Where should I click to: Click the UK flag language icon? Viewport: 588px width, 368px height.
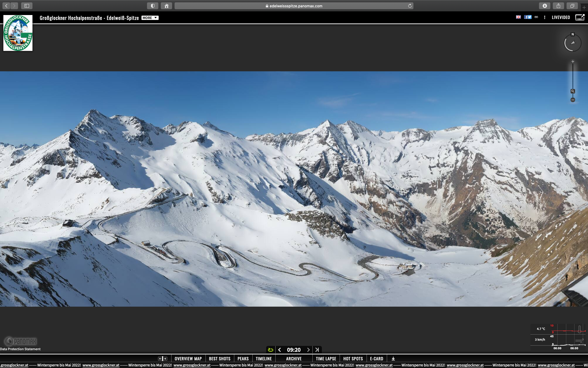[518, 17]
